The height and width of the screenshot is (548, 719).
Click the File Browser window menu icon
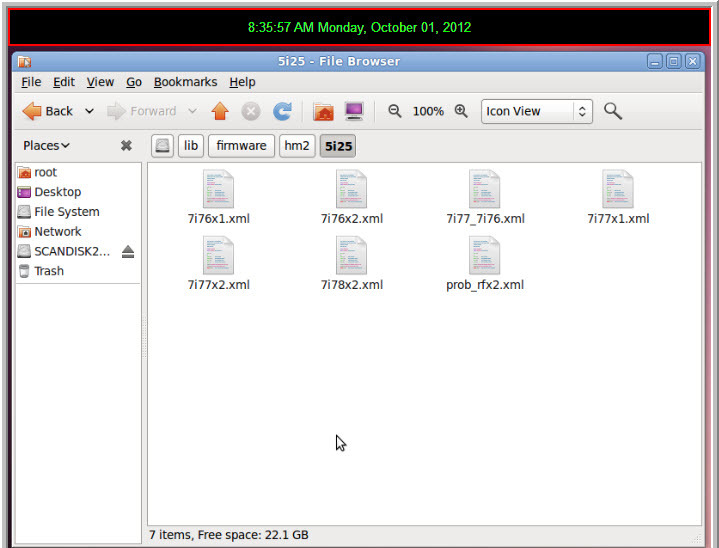[x=24, y=61]
